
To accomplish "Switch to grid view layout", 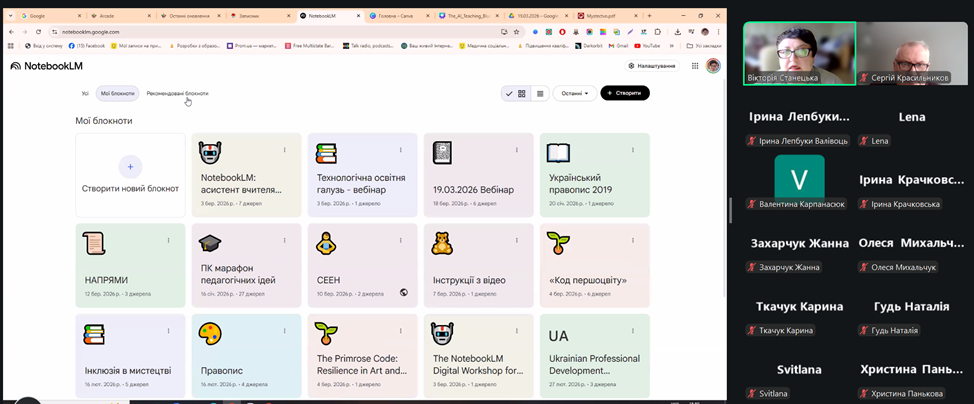I will point(522,93).
